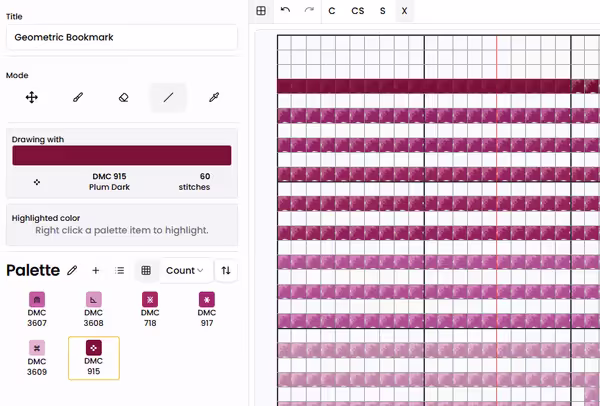Click the 60 stitches count
Screen dimensions: 600x406
[x=194, y=182]
